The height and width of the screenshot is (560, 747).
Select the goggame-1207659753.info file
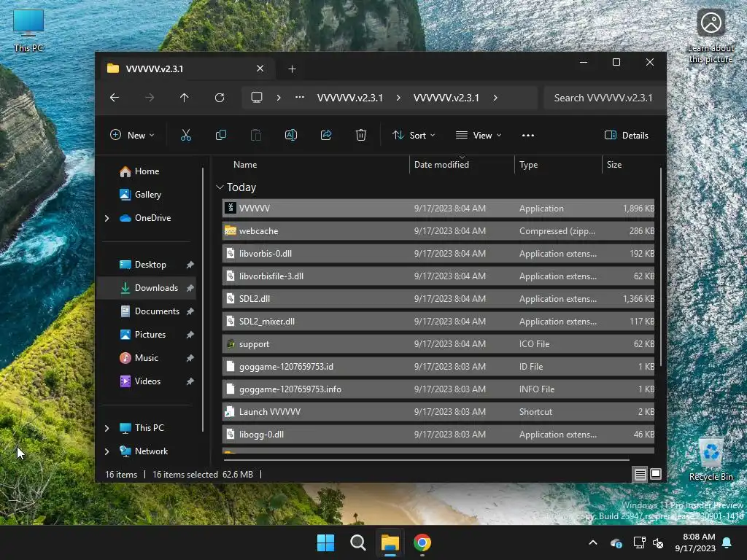coord(438,389)
